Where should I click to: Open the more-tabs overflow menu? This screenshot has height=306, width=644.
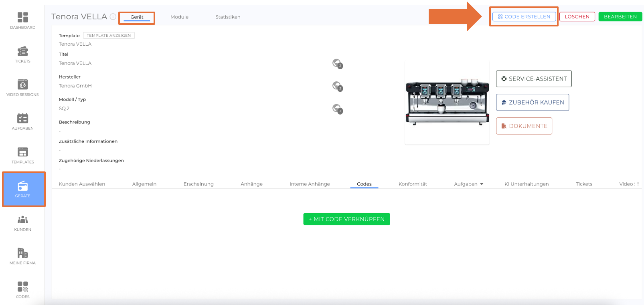coord(638,184)
